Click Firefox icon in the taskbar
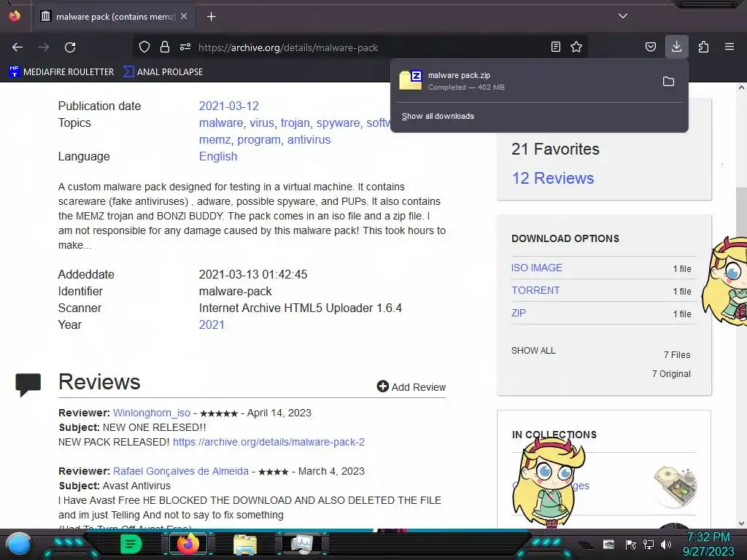 pos(187,544)
